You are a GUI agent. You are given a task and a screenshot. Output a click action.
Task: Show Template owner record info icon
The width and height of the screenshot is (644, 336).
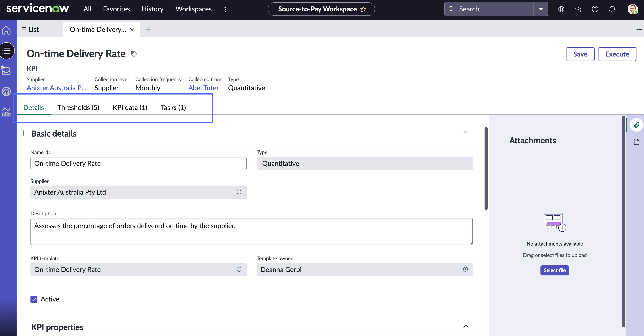point(465,269)
